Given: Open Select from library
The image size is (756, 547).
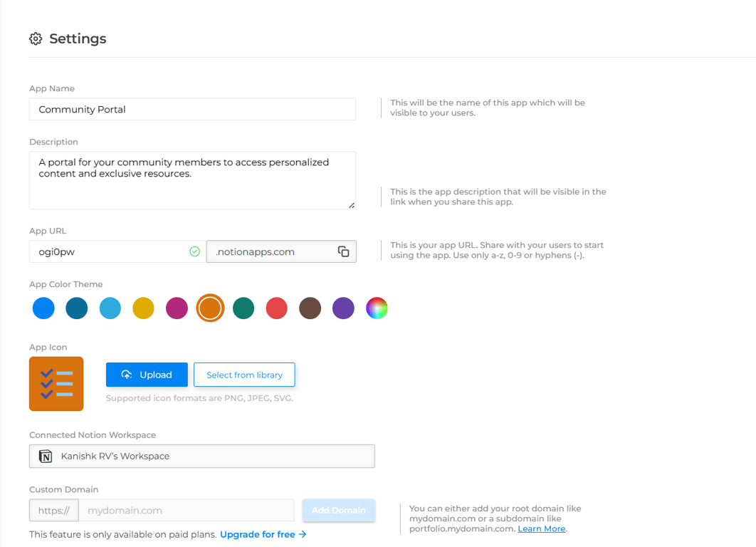Looking at the screenshot, I should [244, 375].
